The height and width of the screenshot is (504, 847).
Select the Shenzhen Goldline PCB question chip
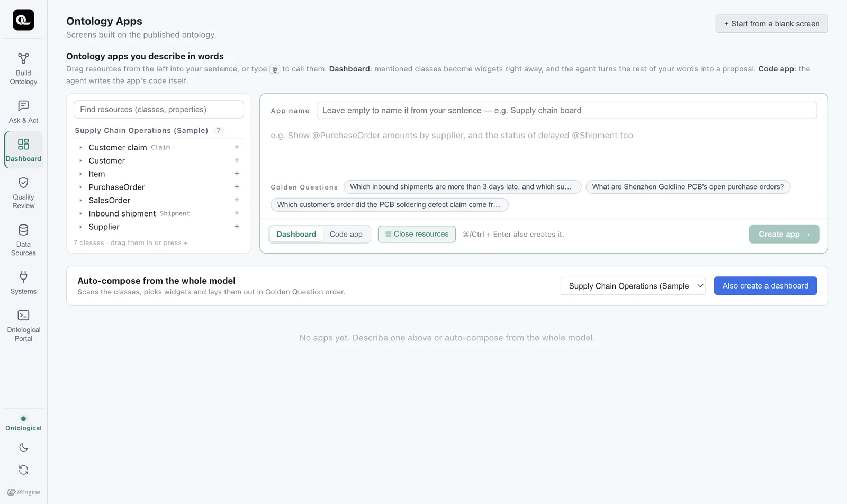point(688,187)
